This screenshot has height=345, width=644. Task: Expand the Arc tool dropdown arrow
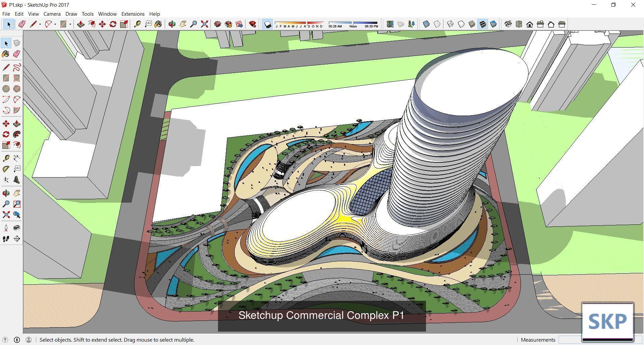pos(55,24)
